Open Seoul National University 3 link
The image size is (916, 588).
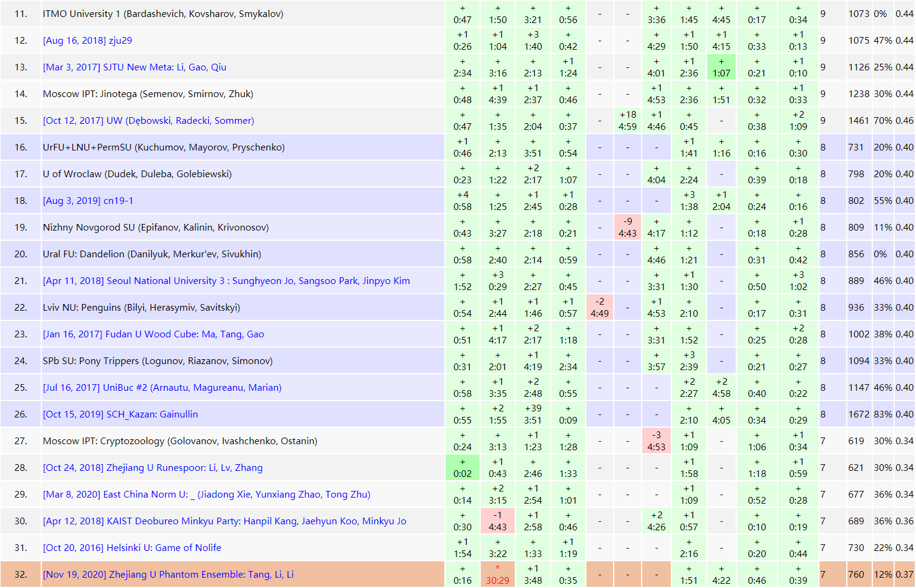[x=226, y=281]
